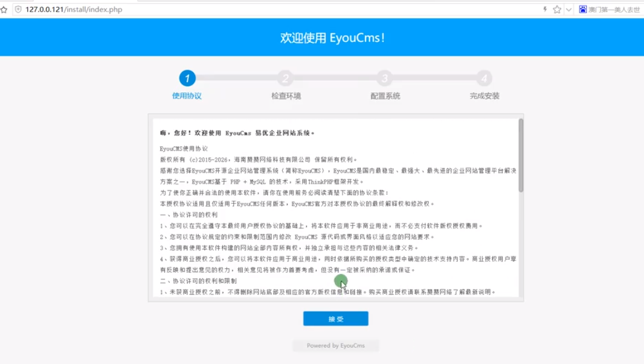The width and height of the screenshot is (644, 364).
Task: Click the copyright line 版权所有 (c)2015-2026
Action: (x=259, y=160)
